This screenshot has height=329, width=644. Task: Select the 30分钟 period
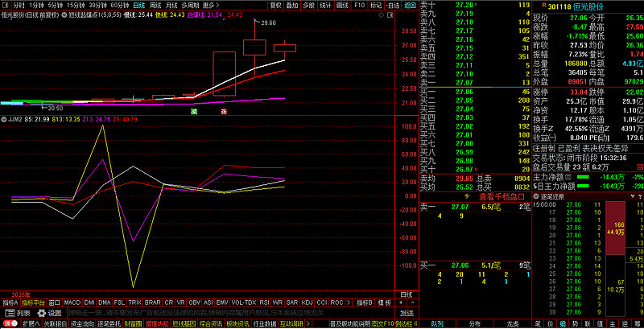(98, 6)
